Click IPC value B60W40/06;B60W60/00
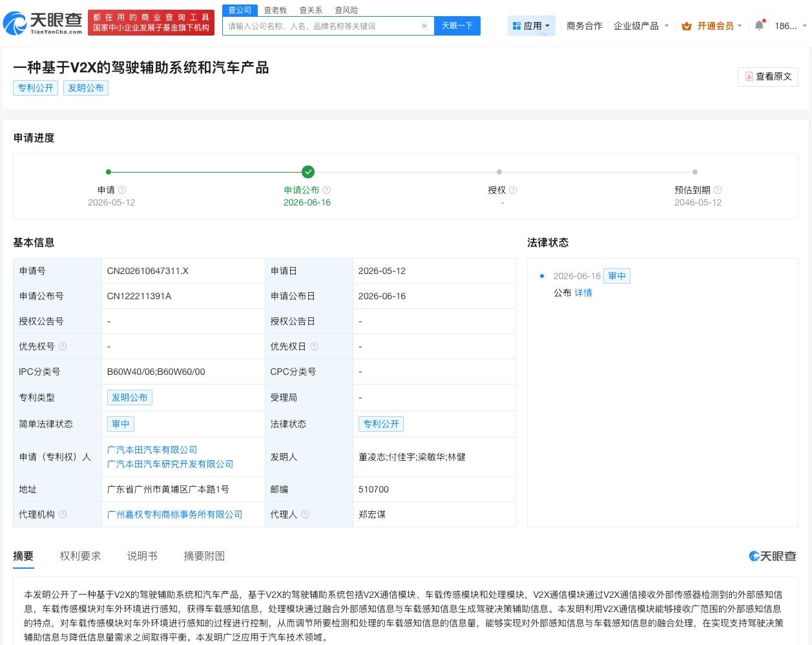Image resolution: width=812 pixels, height=645 pixels. coord(156,372)
